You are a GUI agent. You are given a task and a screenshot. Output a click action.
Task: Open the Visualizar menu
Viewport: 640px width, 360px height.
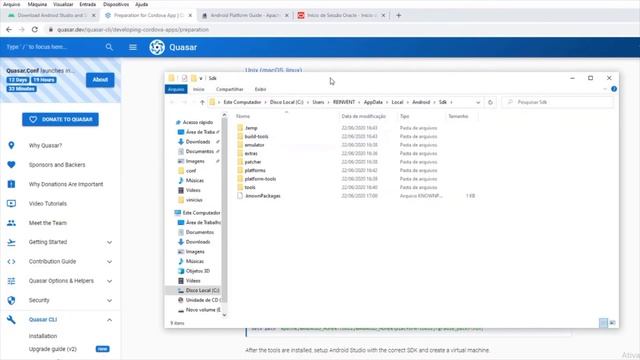click(x=63, y=4)
